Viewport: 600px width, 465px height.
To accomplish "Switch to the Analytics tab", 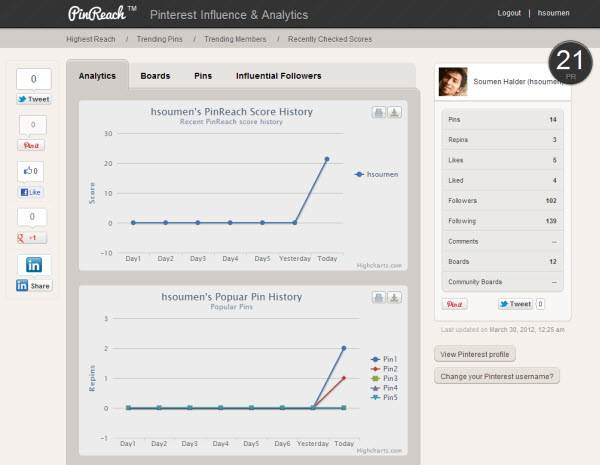I will tap(97, 76).
